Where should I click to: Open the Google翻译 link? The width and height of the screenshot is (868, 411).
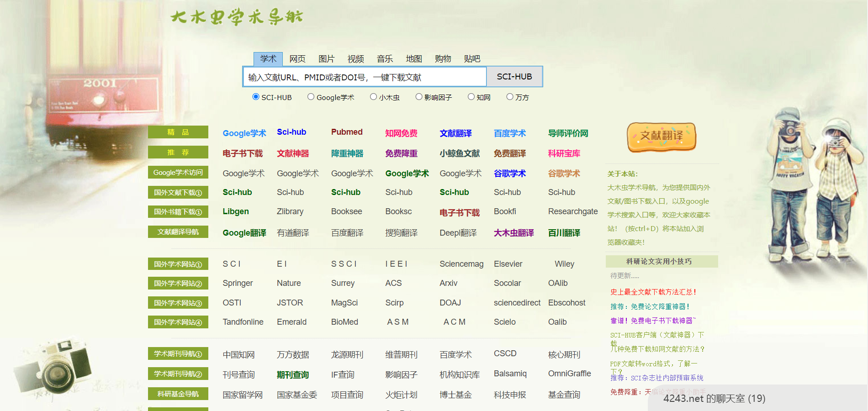(x=244, y=233)
